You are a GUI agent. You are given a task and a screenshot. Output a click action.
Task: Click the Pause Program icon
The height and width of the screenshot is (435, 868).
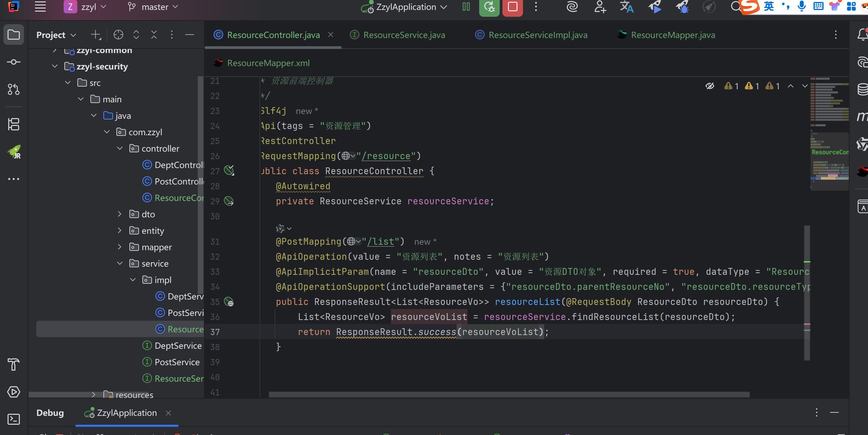click(x=466, y=7)
